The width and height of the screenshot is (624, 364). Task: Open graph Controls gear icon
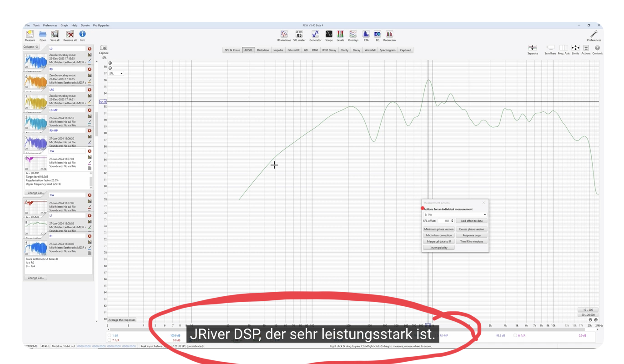point(597,48)
